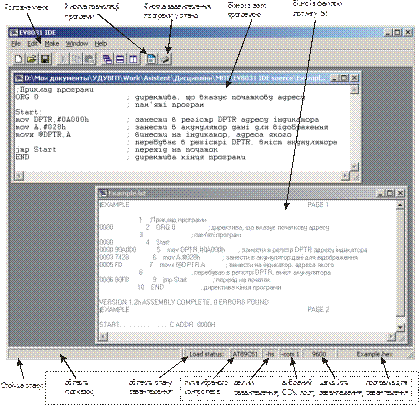Image resolution: width=420 pixels, height=406 pixels.
Task: Click the 'END' directive in the source editor
Action: [x=22, y=157]
